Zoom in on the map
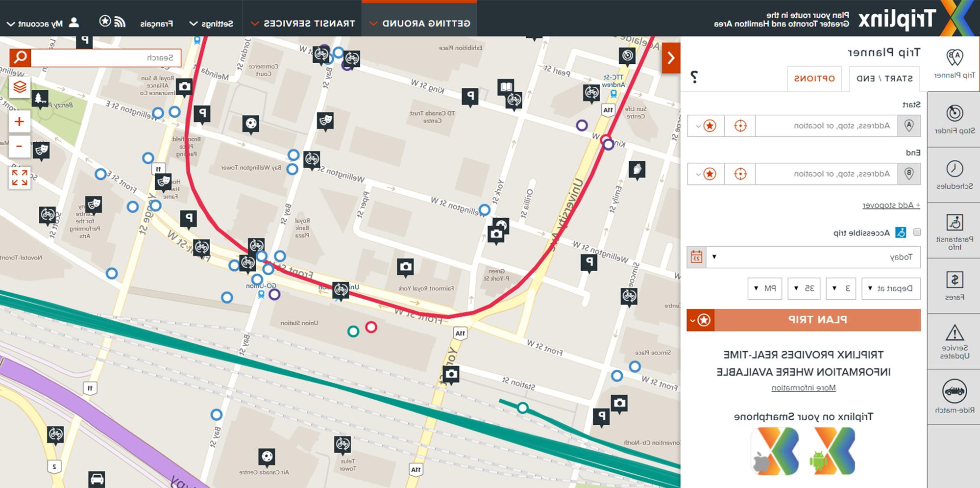The width and height of the screenshot is (980, 488). click(x=19, y=122)
